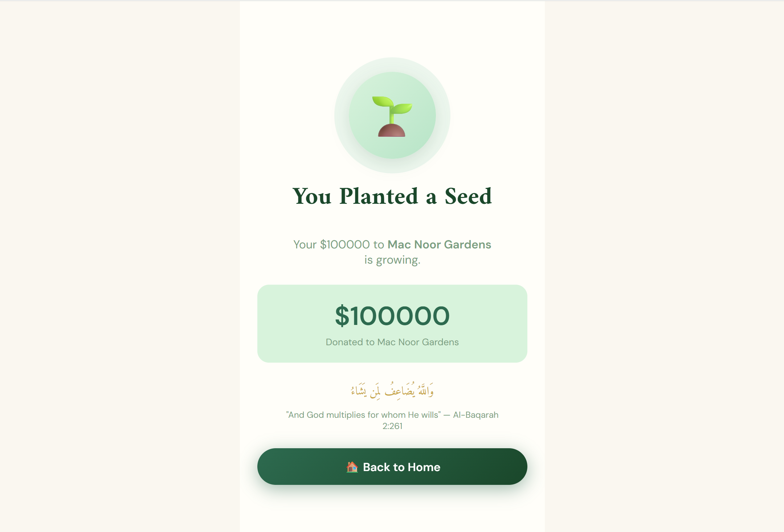Click the brown soil mound under sprout
The image size is (784, 532).
point(391,131)
